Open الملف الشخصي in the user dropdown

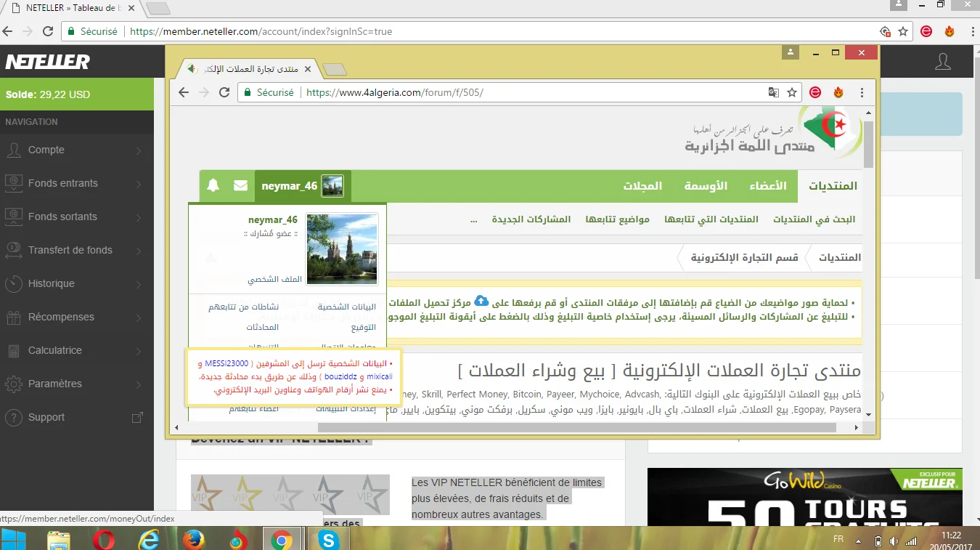pos(273,279)
